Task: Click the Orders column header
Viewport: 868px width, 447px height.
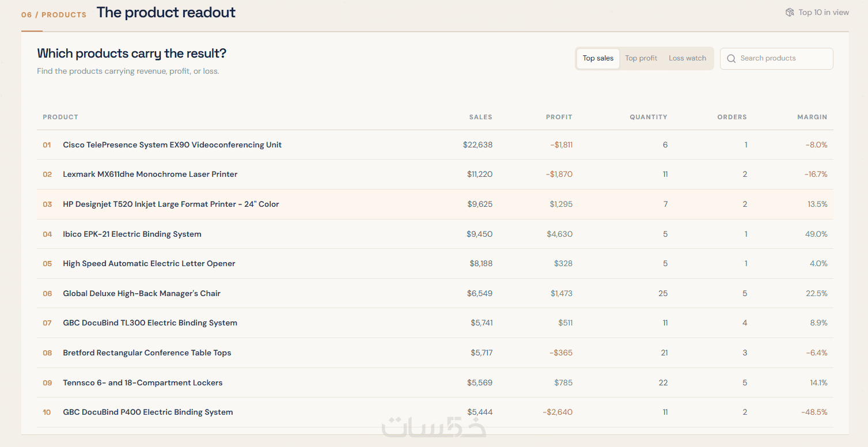Action: [x=732, y=117]
